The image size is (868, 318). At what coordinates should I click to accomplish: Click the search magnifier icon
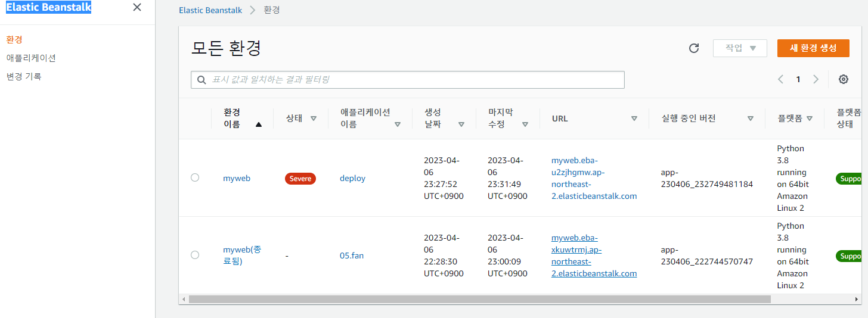tap(201, 80)
